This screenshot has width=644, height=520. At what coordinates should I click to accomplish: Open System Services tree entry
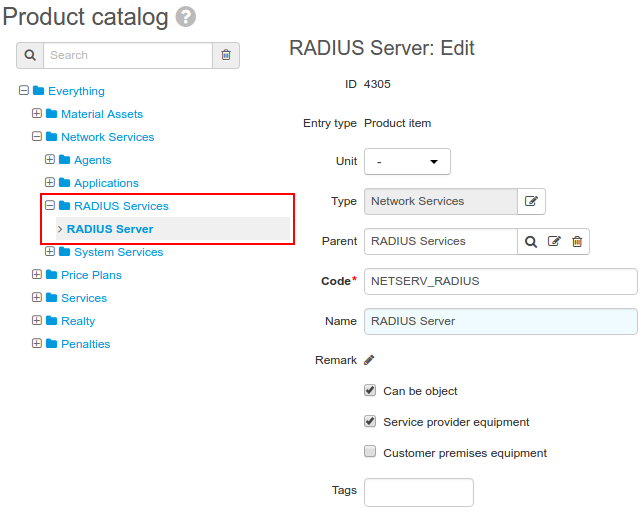click(x=119, y=252)
